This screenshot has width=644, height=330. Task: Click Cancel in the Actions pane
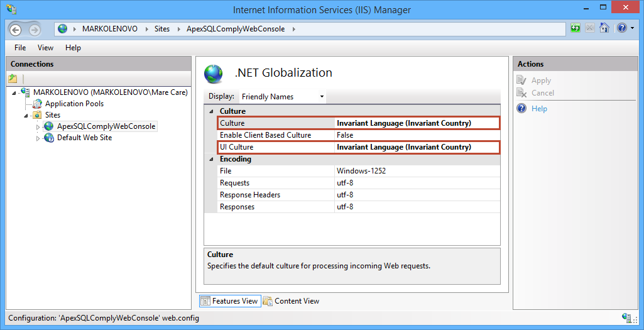click(x=543, y=93)
